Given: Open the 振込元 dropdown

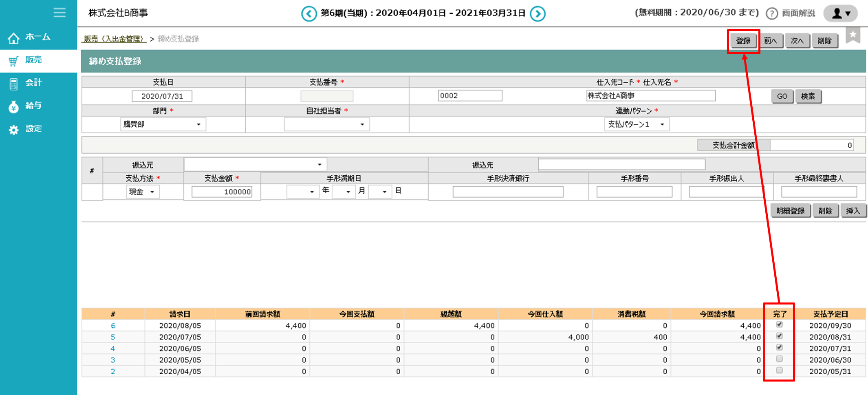Looking at the screenshot, I should (x=255, y=165).
